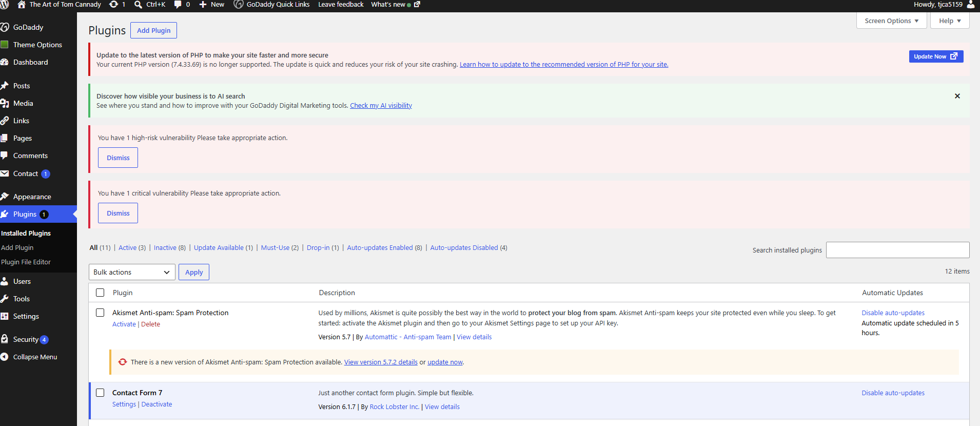Dismiss the AI search visibility notice
Viewport: 980px width, 426px height.
(x=957, y=96)
